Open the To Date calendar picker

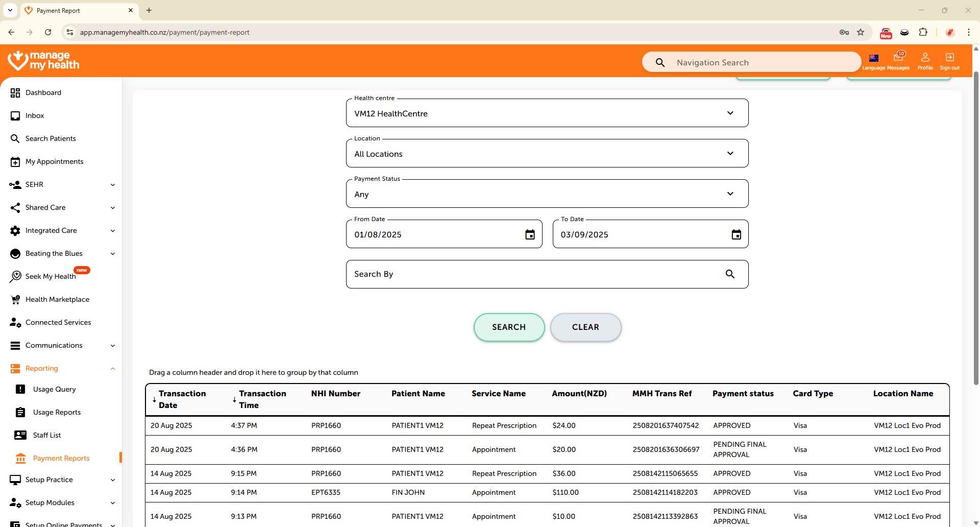point(736,234)
